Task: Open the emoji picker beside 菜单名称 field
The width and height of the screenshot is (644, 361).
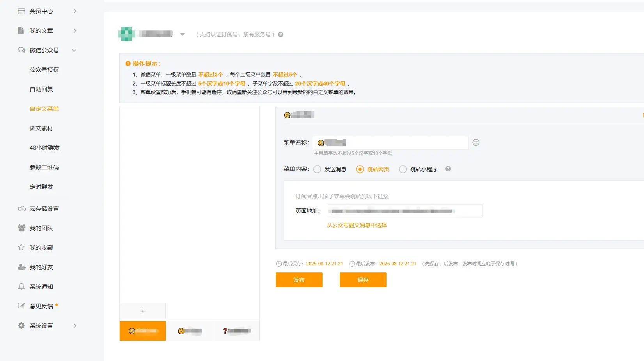Action: (476, 142)
